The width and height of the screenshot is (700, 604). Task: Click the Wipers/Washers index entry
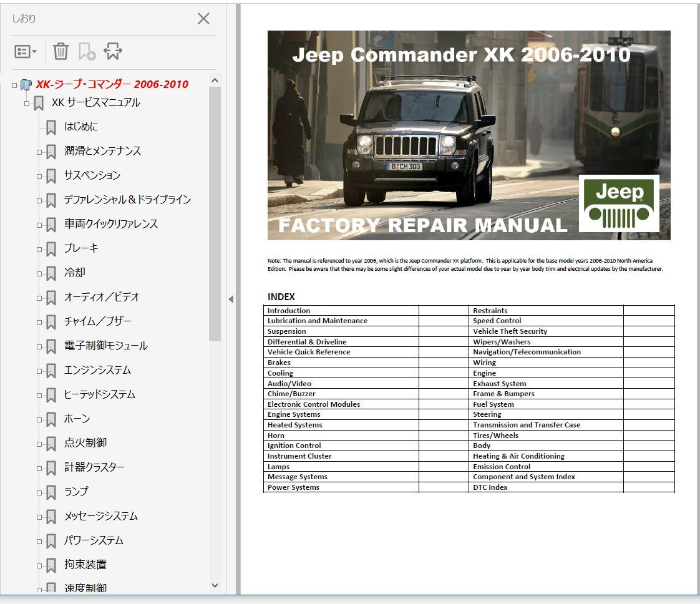pyautogui.click(x=502, y=342)
